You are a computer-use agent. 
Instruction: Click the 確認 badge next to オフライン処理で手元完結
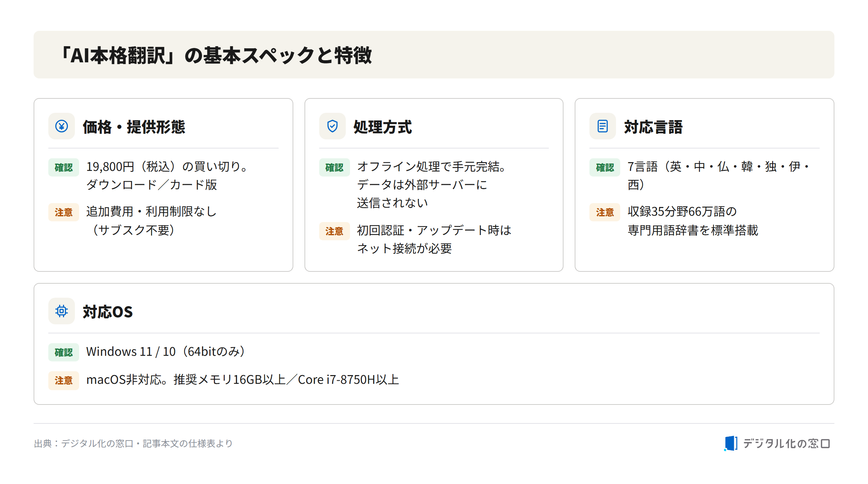pos(334,167)
